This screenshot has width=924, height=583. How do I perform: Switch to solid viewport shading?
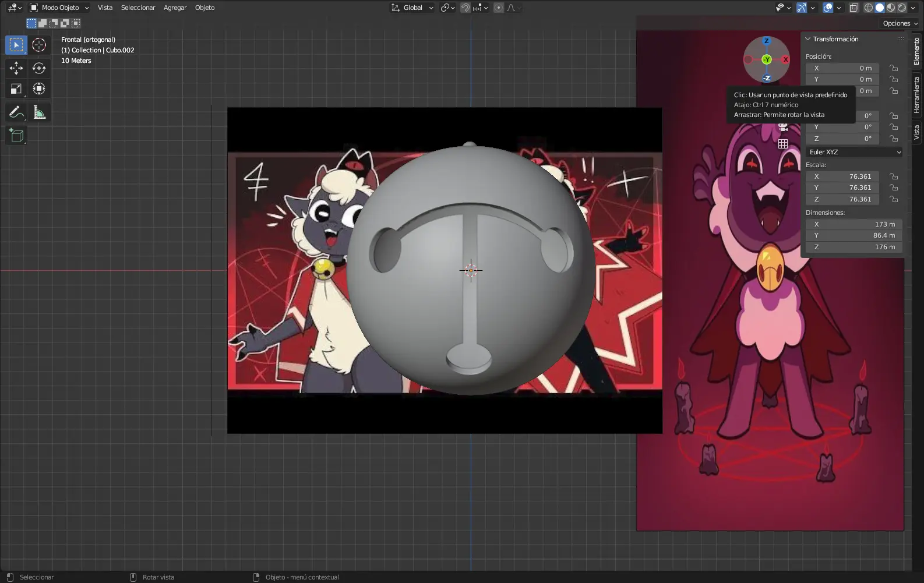(880, 8)
